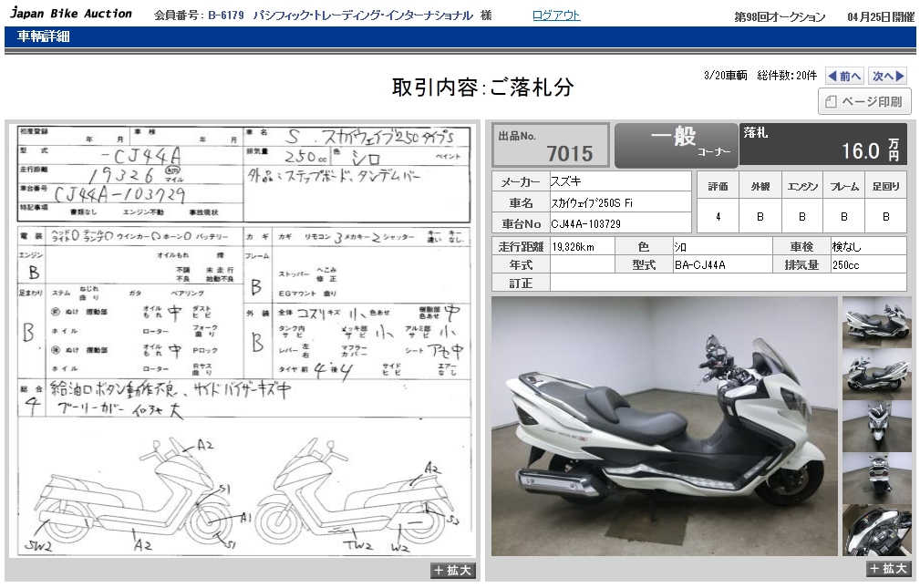Click the Japan Bike Auction logo
Viewport: 920px width, 588px height.
pyautogui.click(x=71, y=13)
